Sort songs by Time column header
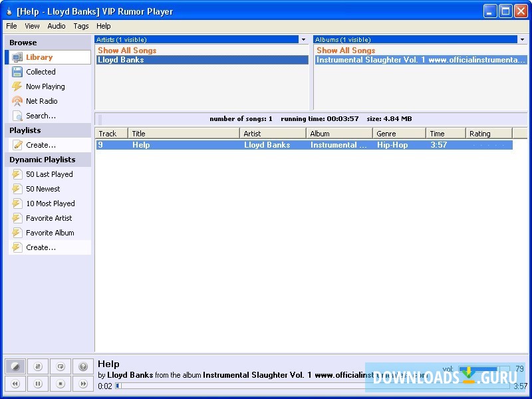532x399 pixels. [x=446, y=134]
